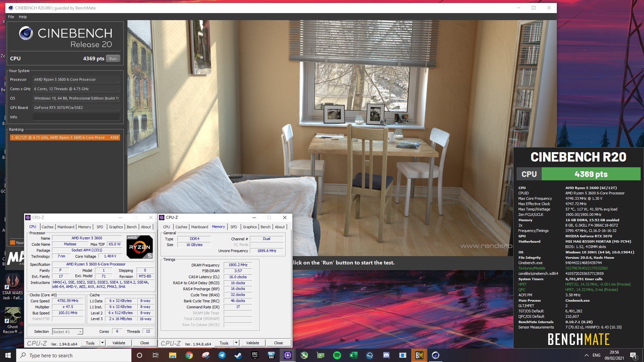The image size is (644, 362).
Task: Click the DRAM Frequency value 1900.2 MHz
Action: pos(238,265)
